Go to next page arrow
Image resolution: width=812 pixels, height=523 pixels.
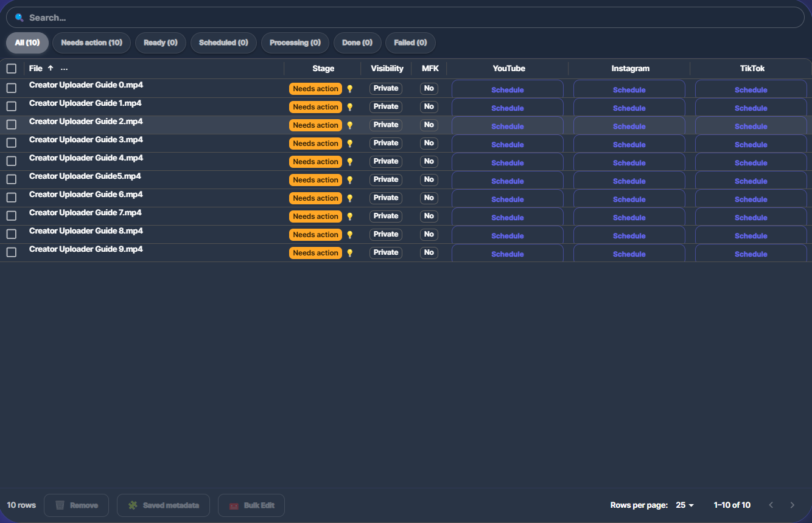click(792, 505)
